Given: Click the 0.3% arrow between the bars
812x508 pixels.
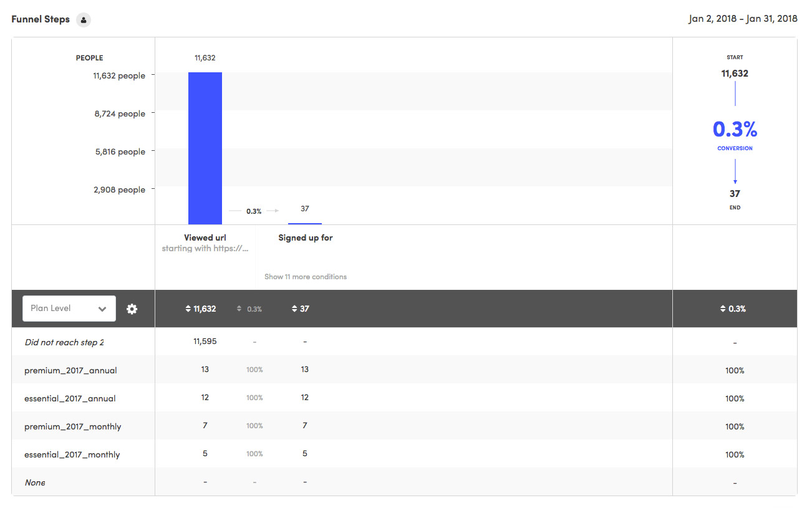Looking at the screenshot, I should 254,211.
